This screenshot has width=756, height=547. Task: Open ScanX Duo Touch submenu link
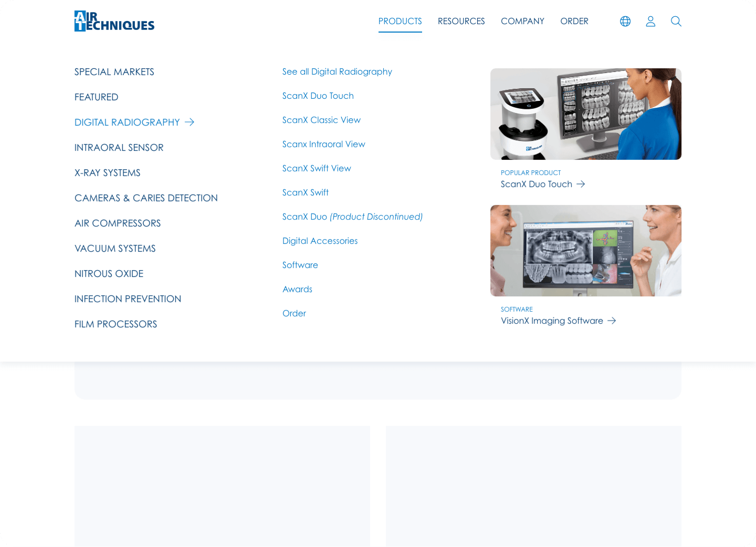[318, 96]
